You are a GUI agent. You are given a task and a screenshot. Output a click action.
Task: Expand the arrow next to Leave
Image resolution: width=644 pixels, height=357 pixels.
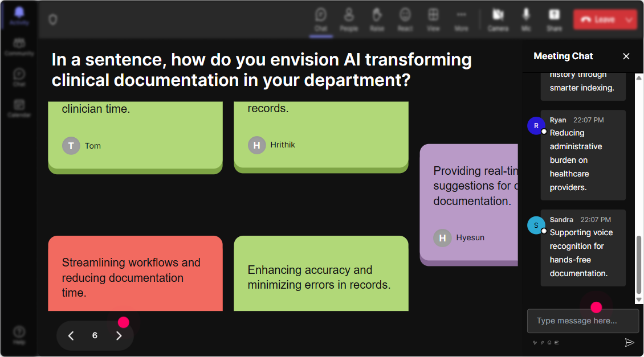tap(629, 19)
